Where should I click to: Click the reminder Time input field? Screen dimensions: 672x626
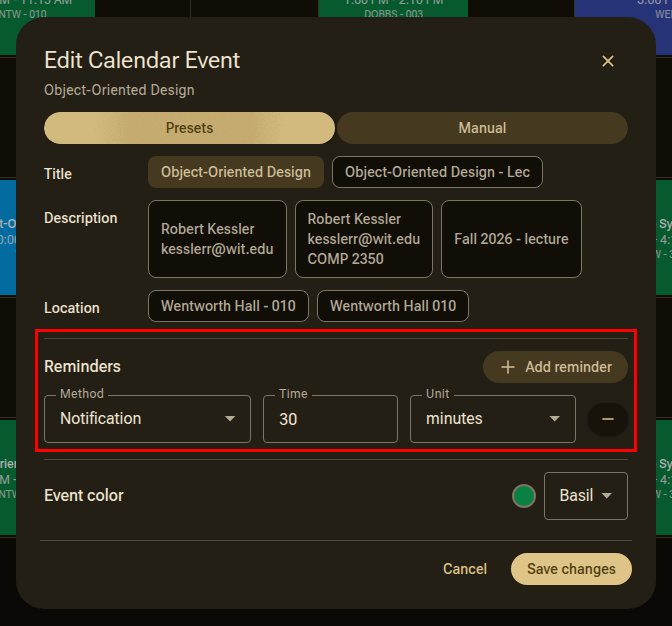point(330,419)
